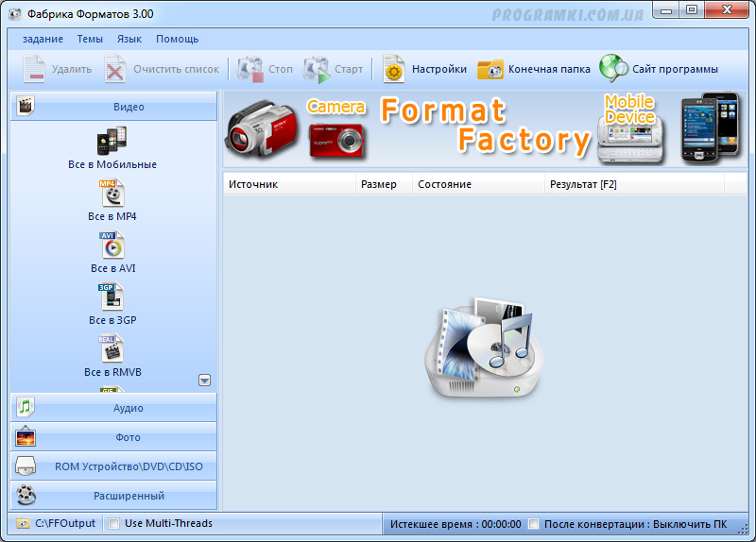Click the Все в AVI icon

(x=112, y=245)
